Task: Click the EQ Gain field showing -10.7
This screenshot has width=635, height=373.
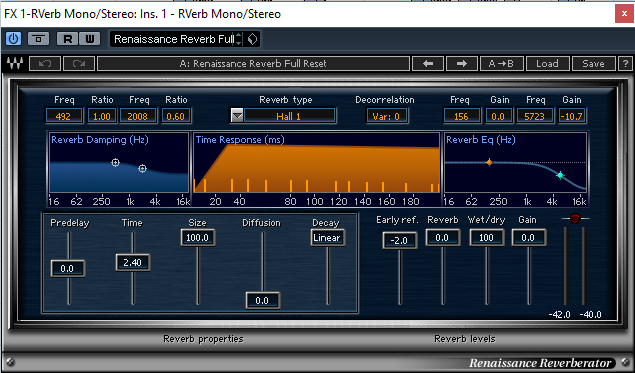Action: pos(572,116)
